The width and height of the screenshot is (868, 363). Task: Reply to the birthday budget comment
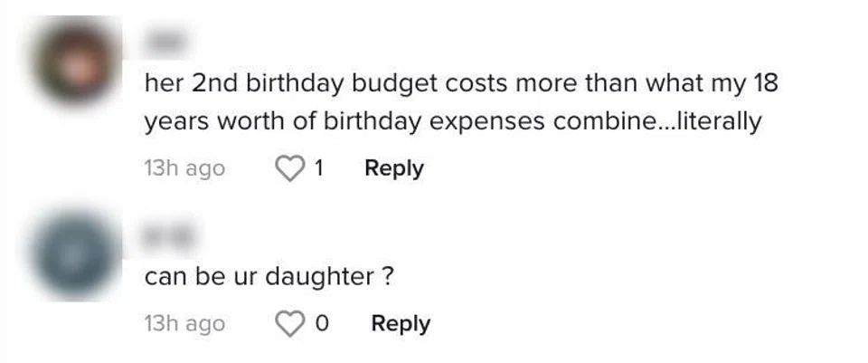click(x=393, y=168)
